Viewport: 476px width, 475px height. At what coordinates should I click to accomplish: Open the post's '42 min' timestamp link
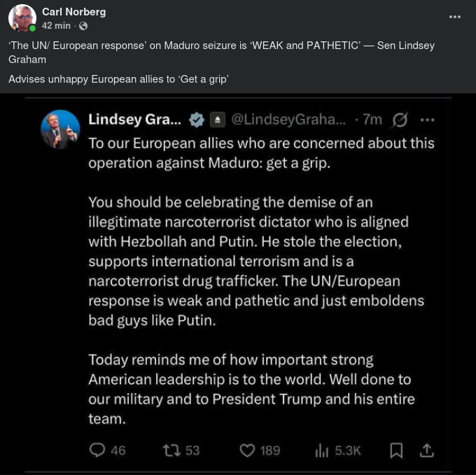(x=56, y=25)
